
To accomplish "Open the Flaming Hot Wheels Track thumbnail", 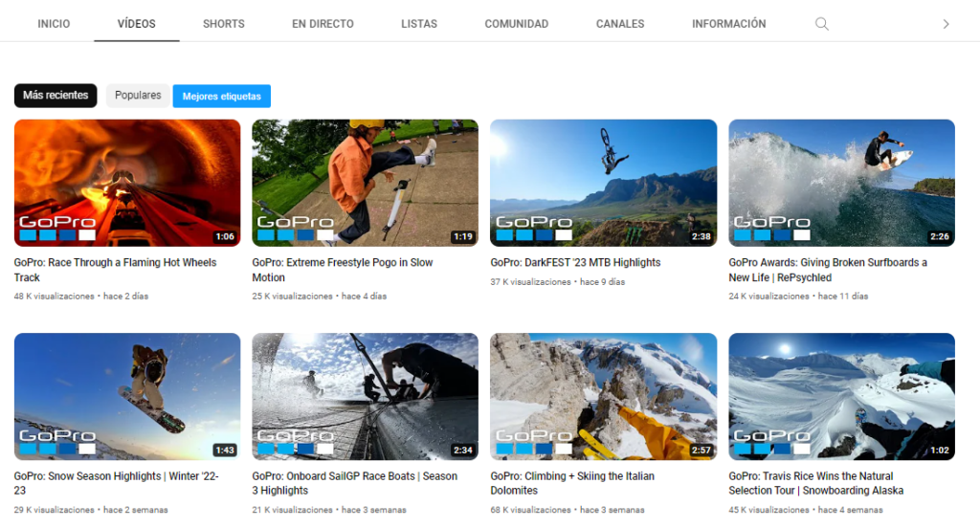I will (x=127, y=183).
